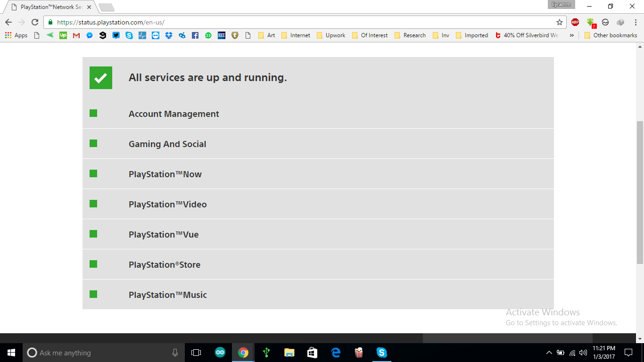Open the Dropbox bookmark icon
644x362 pixels.
[x=169, y=35]
